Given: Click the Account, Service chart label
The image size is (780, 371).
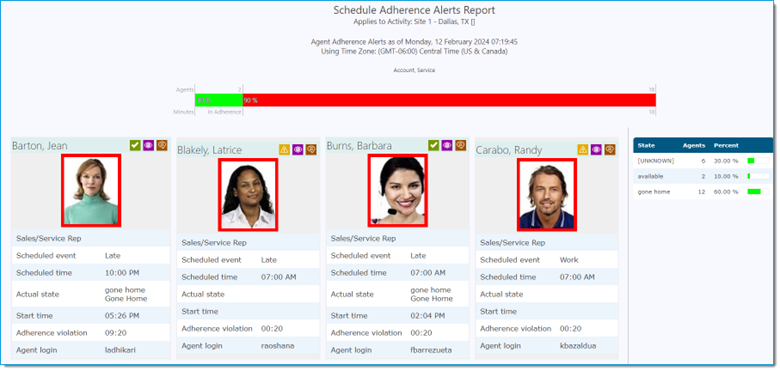Looking at the screenshot, I should click(x=414, y=71).
